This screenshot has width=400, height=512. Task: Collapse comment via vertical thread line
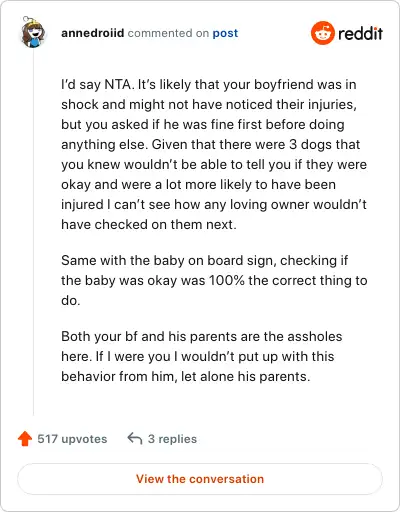tap(33, 232)
